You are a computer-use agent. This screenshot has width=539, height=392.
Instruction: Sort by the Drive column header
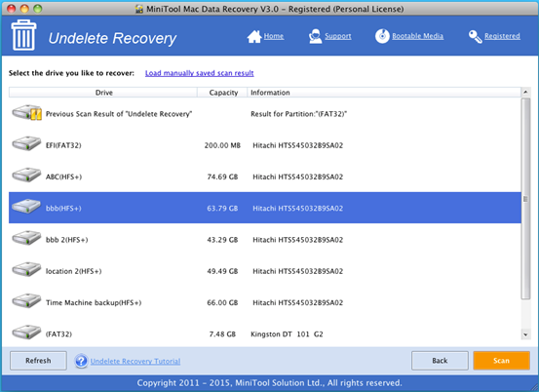[x=103, y=93]
